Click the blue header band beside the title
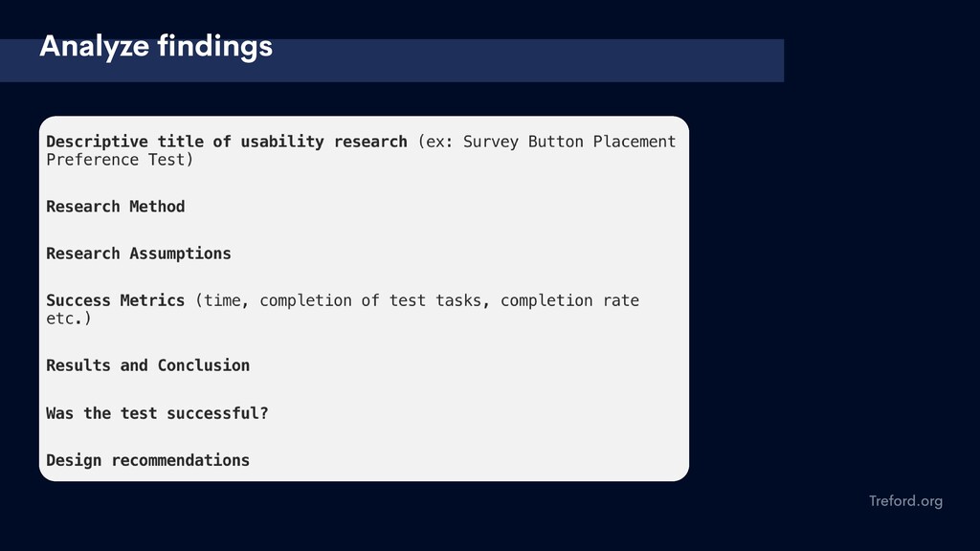 [x=525, y=60]
